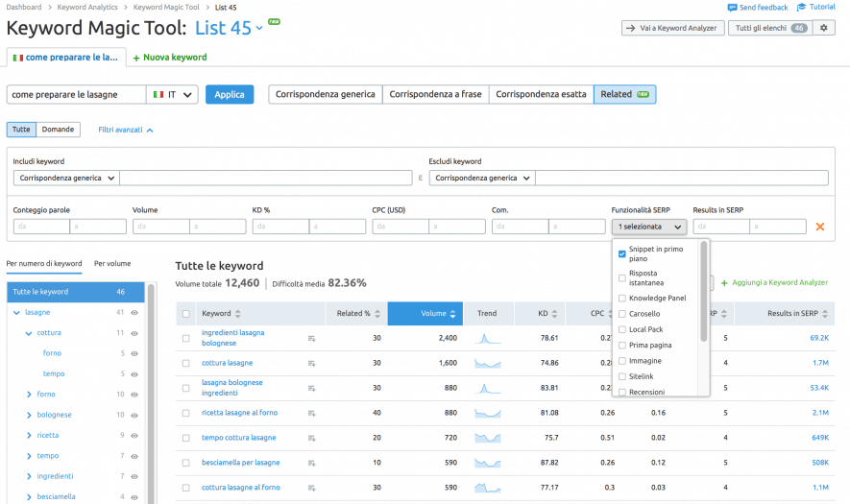Open the Tutorial graduation cap icon

[x=801, y=7]
